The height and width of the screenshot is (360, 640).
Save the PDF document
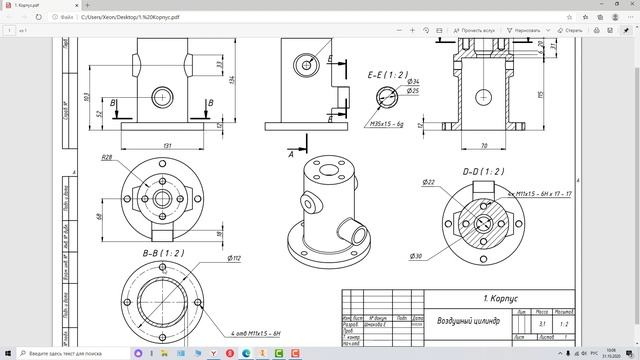coord(610,30)
